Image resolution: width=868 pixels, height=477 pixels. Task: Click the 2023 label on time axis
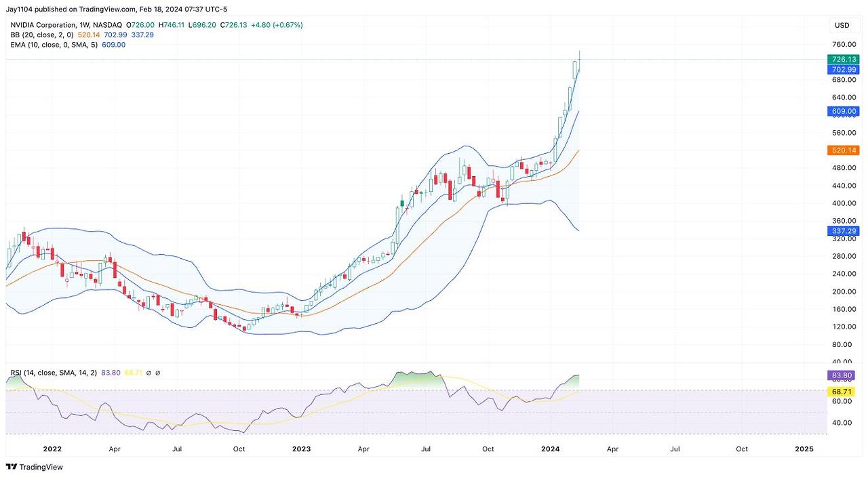(301, 449)
